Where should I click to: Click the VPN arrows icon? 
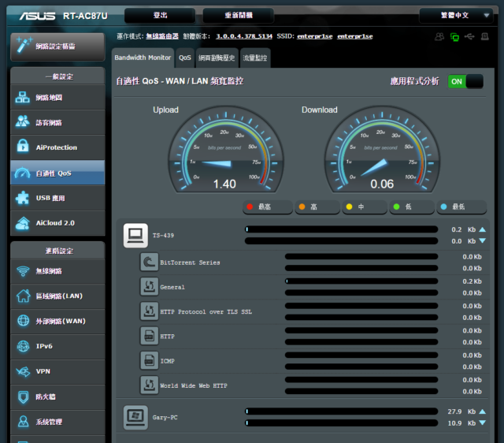(23, 371)
